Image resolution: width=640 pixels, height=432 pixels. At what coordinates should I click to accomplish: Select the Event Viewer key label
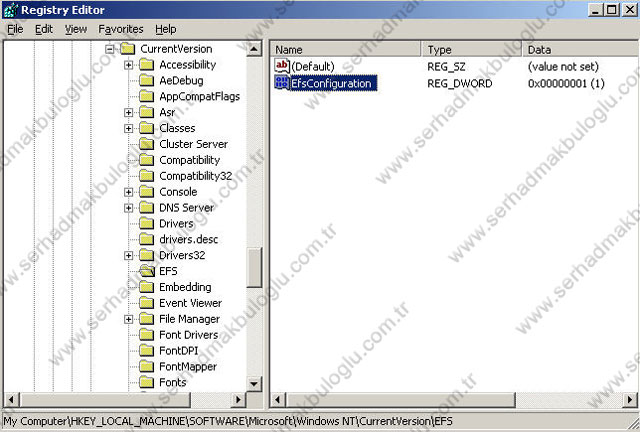(190, 303)
